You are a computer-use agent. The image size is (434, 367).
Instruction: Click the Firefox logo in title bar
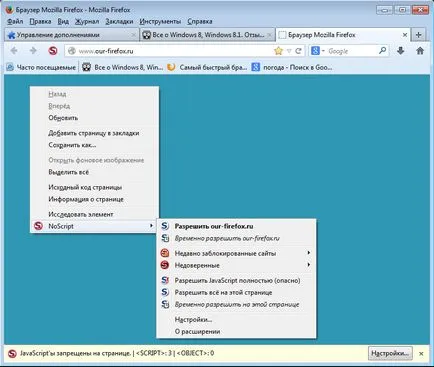click(x=9, y=10)
